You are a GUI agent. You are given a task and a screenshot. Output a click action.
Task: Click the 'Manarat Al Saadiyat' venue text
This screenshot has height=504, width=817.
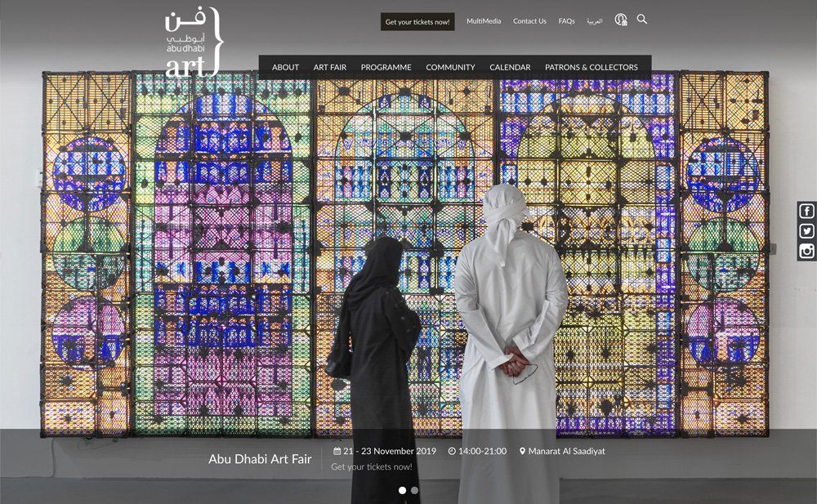(x=566, y=451)
